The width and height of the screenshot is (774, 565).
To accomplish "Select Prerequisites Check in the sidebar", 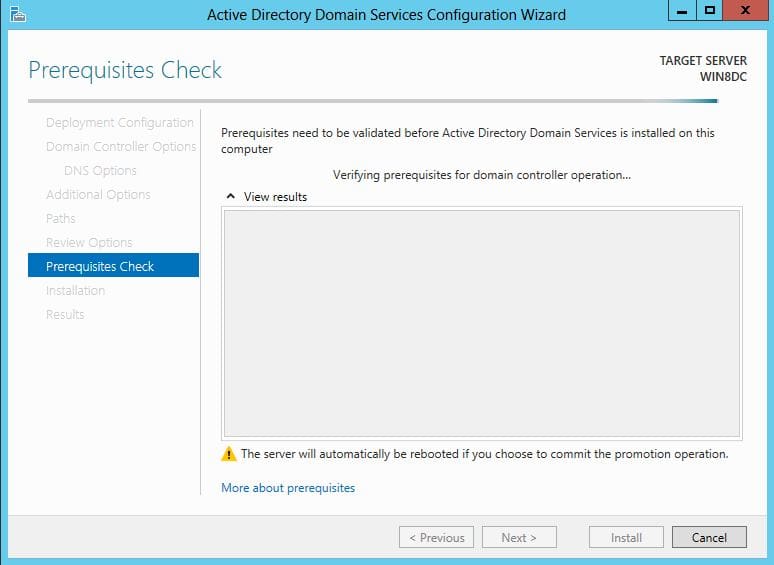I will (x=114, y=265).
